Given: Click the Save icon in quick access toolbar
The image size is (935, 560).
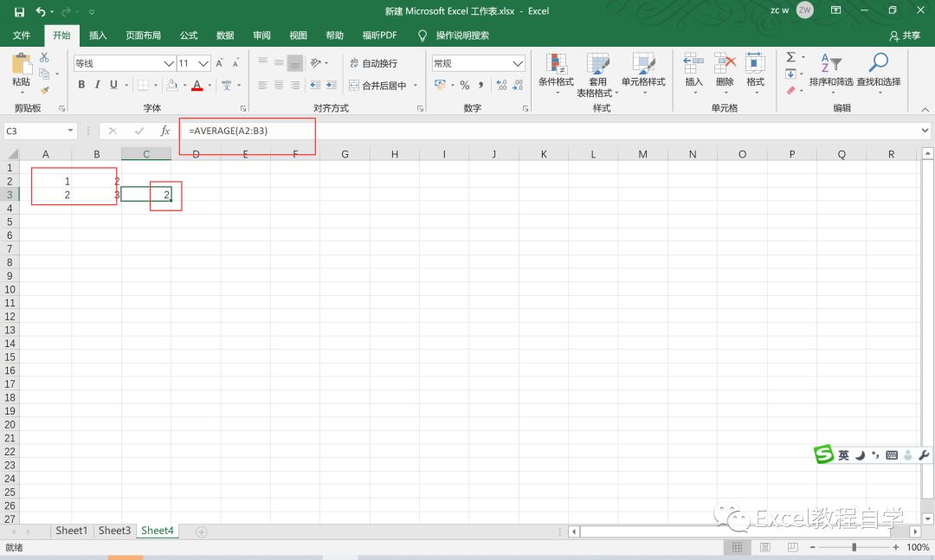Looking at the screenshot, I should 19,11.
